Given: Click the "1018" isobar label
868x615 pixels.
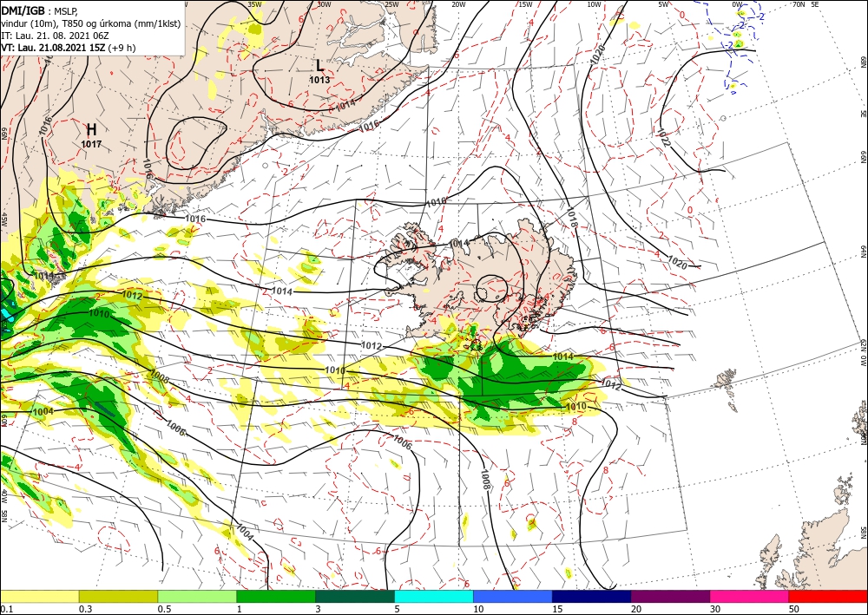Looking at the screenshot, I should tap(572, 218).
